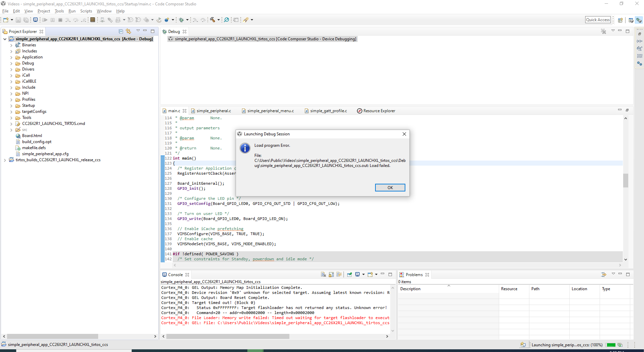Open the Variables view in side bar

(x=640, y=41)
